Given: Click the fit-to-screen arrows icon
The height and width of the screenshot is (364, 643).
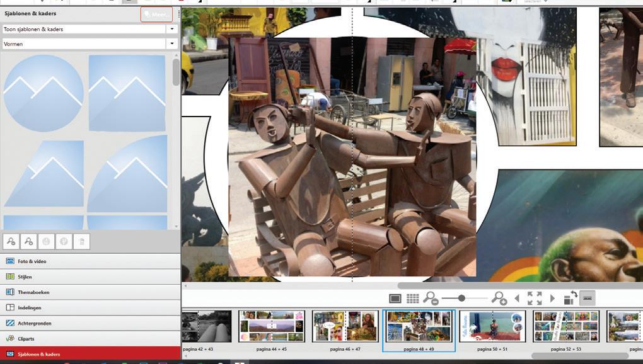Looking at the screenshot, I should [535, 298].
